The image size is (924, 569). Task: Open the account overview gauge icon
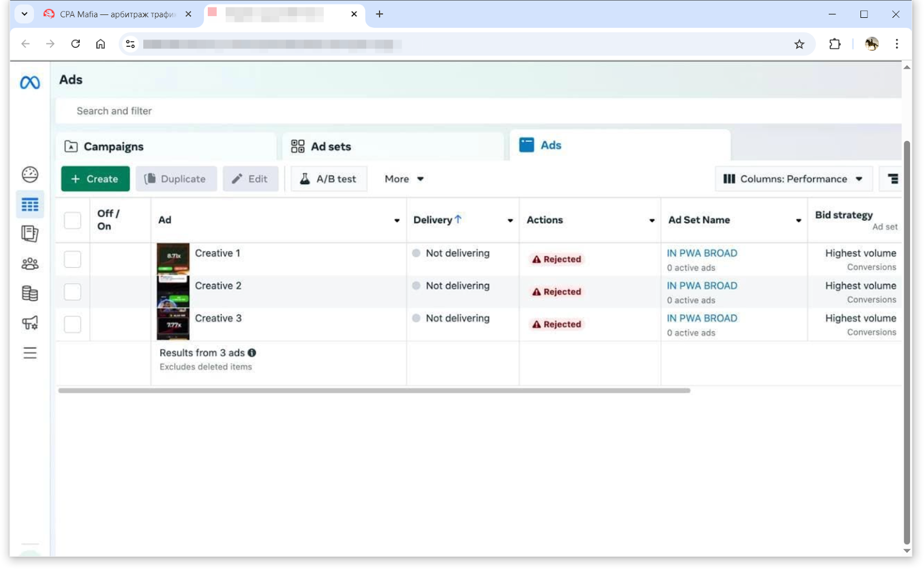tap(30, 174)
